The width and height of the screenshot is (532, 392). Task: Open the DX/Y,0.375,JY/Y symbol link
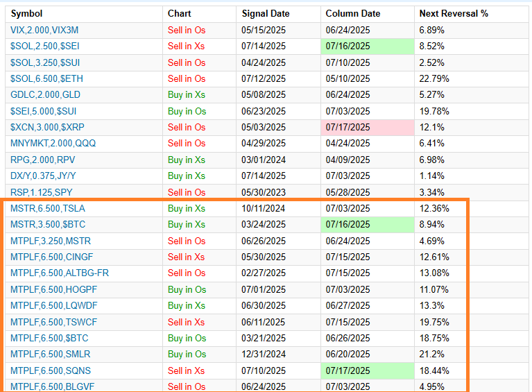pyautogui.click(x=43, y=176)
